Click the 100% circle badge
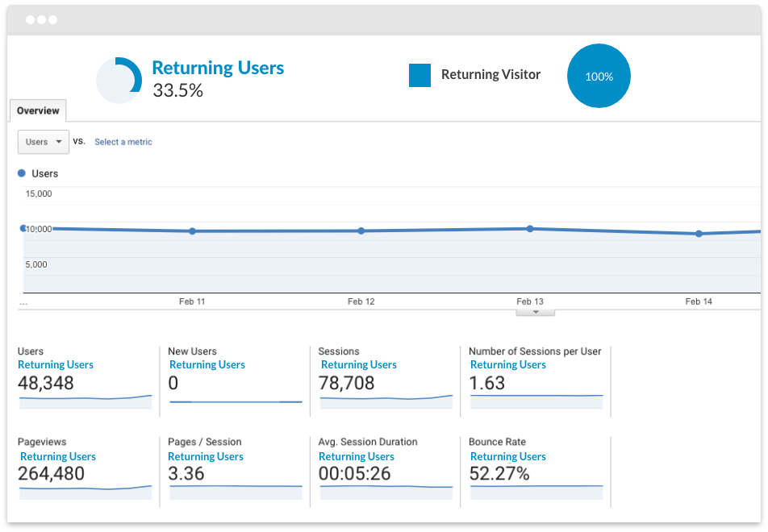 [599, 76]
